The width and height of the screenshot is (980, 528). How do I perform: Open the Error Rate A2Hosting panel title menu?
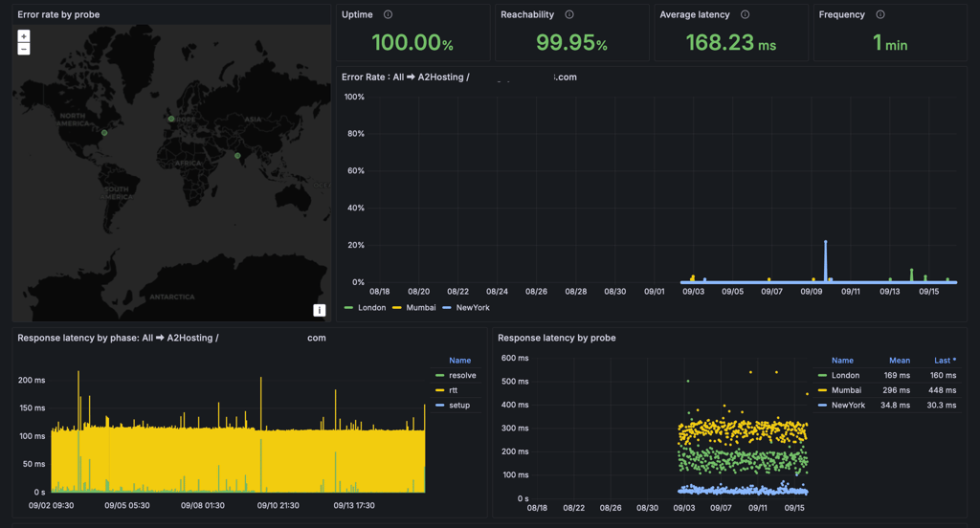click(458, 77)
